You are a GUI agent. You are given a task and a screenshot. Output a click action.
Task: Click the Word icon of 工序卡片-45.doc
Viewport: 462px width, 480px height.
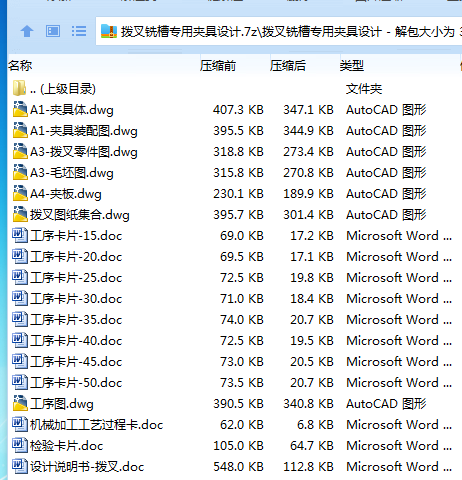pos(20,361)
